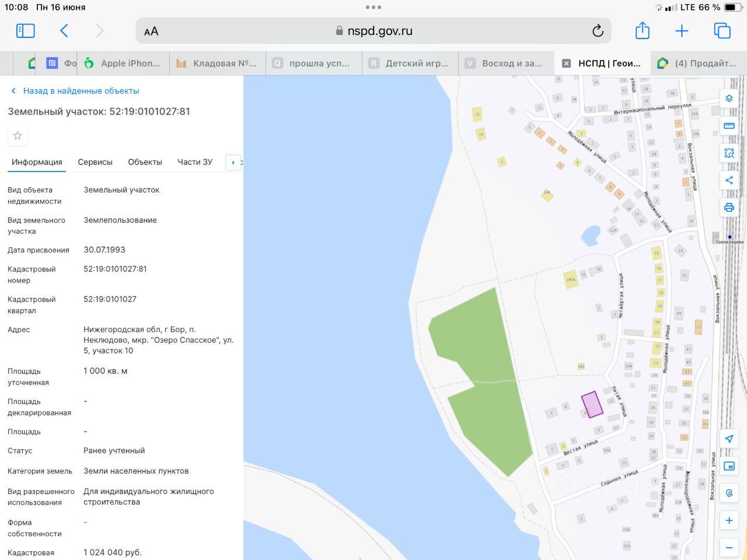Switch to the Восход и за... tab
The height and width of the screenshot is (560, 747).
coord(507,63)
